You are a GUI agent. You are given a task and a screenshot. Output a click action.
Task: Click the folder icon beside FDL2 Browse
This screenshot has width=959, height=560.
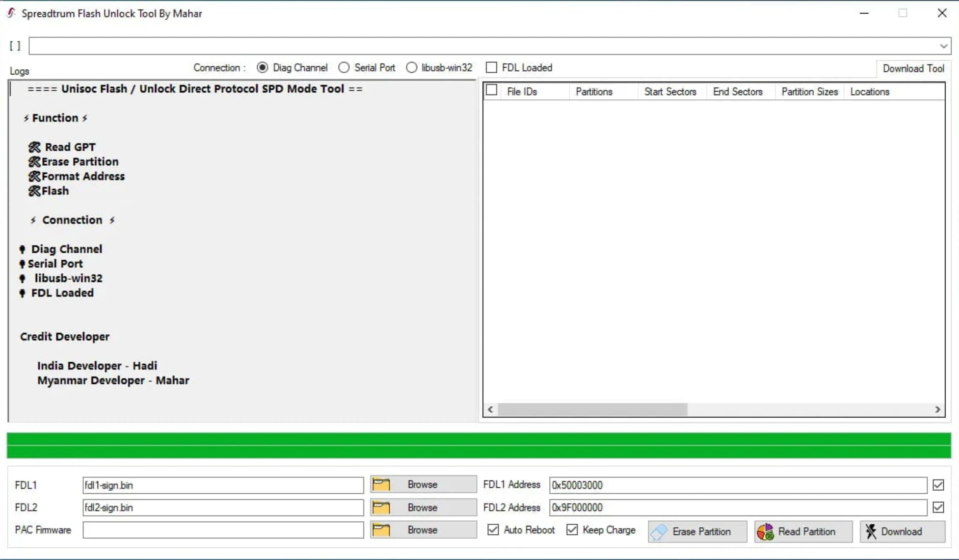[381, 507]
